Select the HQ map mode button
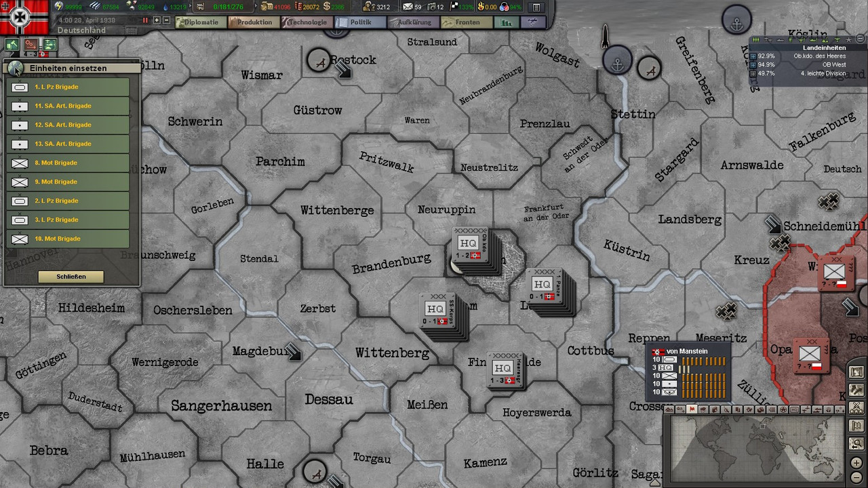 click(x=795, y=410)
